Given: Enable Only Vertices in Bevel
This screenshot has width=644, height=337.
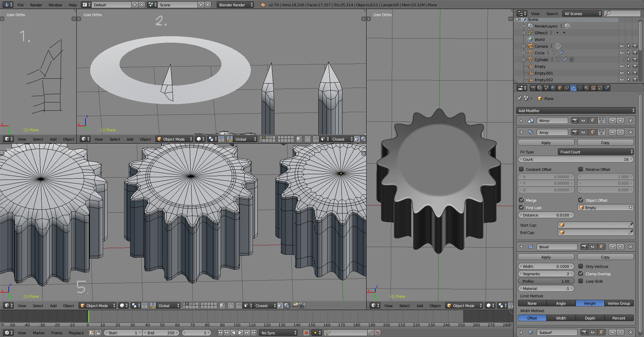Looking at the screenshot, I should pos(581,266).
